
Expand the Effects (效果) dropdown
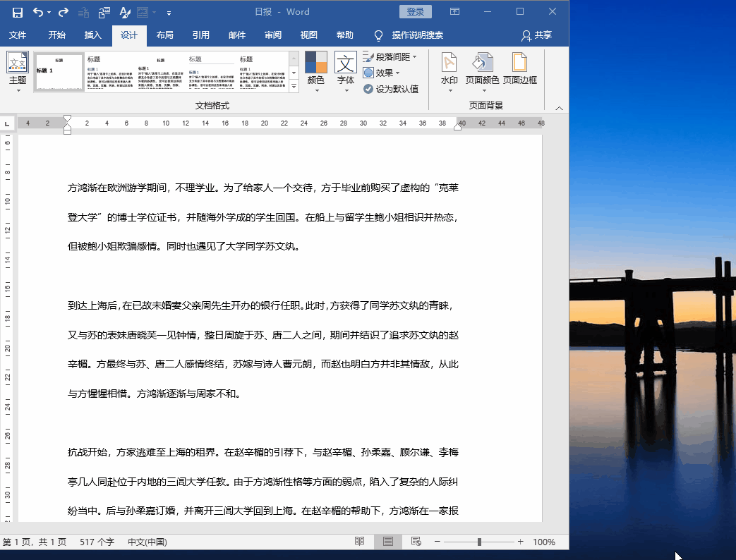pyautogui.click(x=382, y=73)
